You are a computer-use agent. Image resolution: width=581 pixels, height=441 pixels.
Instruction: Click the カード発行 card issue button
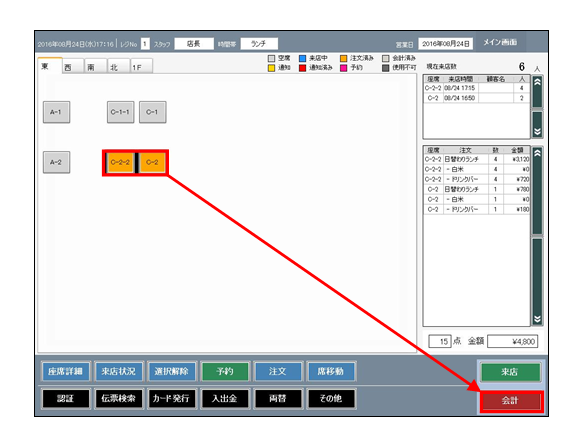coord(172,399)
